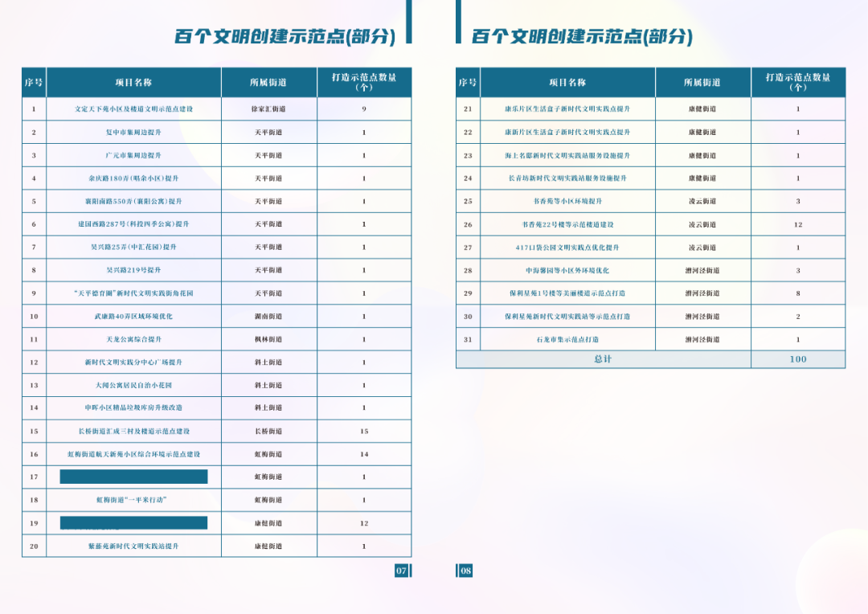Image resolution: width=868 pixels, height=614 pixels.
Task: Select project 文定天下苑小区及楼道文明示范点建设
Action: (x=133, y=109)
